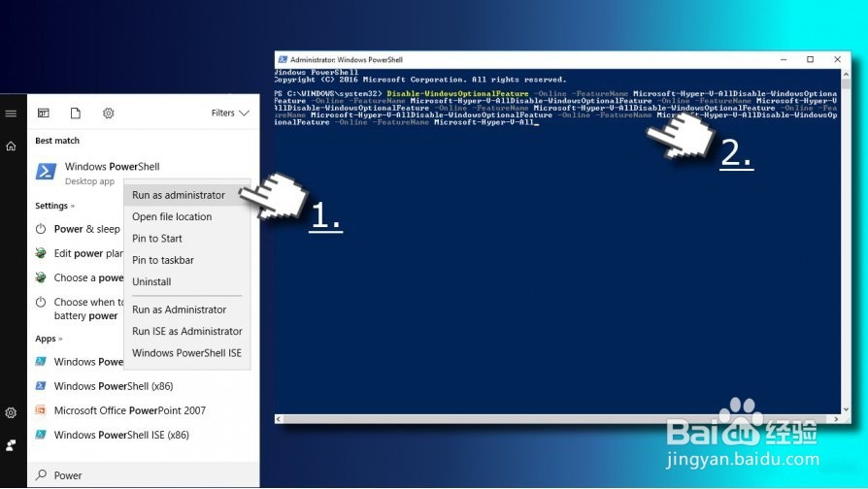Open the Windows PowerShell best match result
This screenshot has width=868, height=489.
[x=143, y=173]
